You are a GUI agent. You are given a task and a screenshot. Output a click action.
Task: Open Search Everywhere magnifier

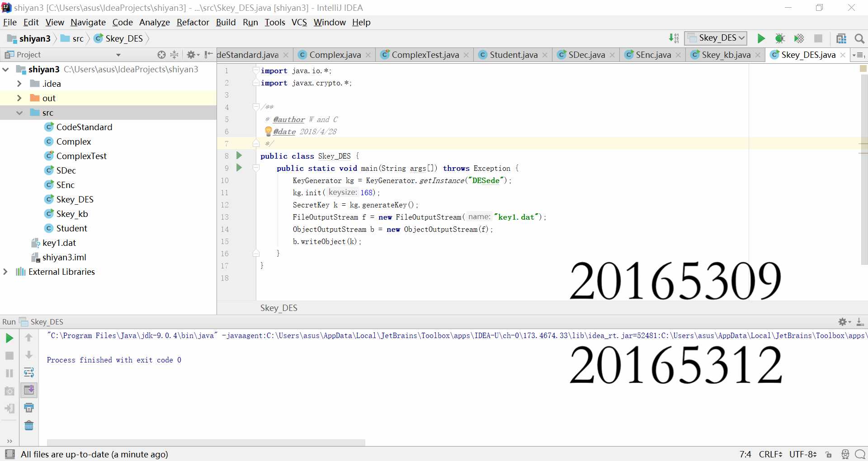(859, 38)
